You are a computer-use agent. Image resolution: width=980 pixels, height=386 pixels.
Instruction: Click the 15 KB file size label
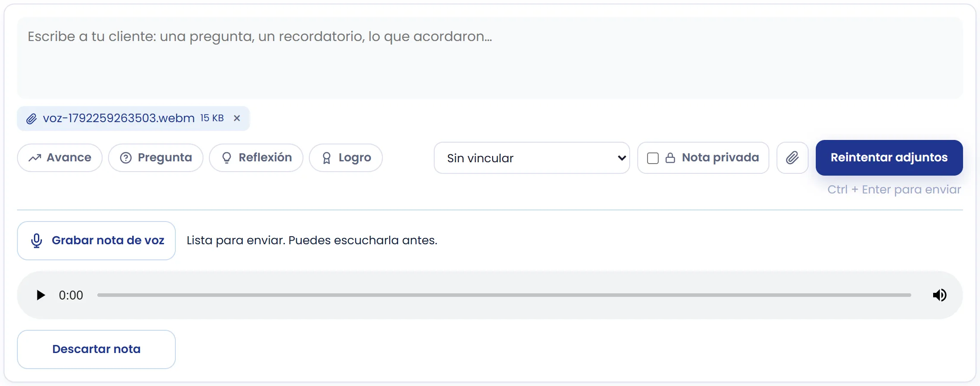pos(212,118)
